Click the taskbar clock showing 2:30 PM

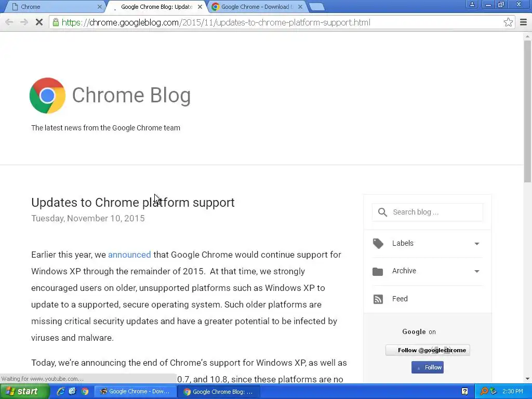pos(512,391)
